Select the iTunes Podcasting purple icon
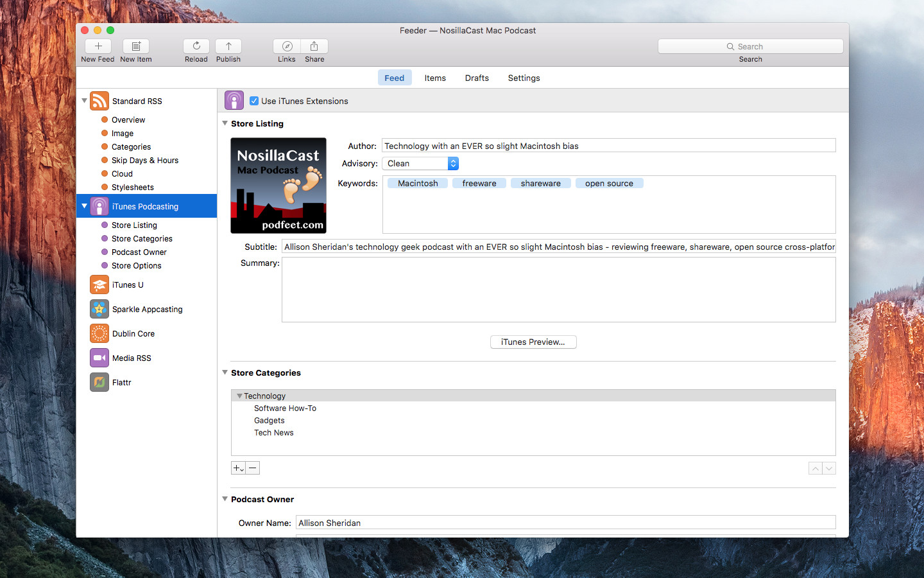 click(x=99, y=206)
